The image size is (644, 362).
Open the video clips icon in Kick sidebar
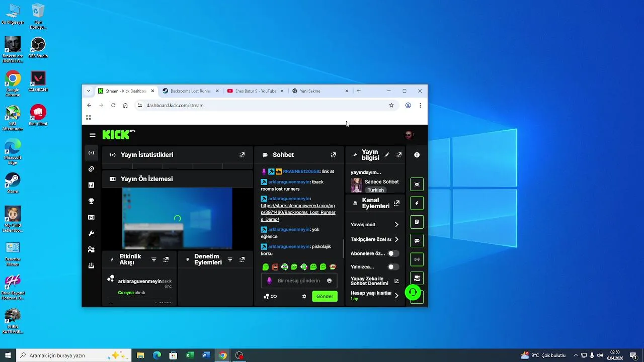91,217
